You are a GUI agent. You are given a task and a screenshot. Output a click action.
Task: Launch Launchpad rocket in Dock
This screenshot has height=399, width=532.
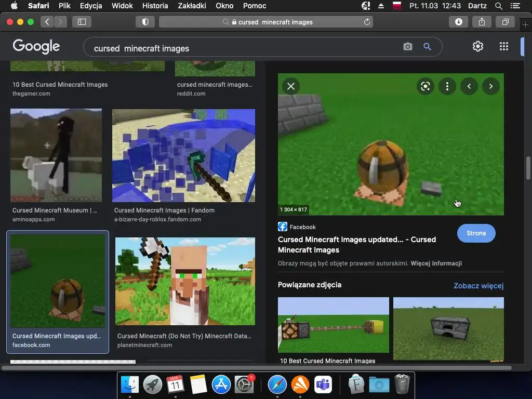(153, 384)
